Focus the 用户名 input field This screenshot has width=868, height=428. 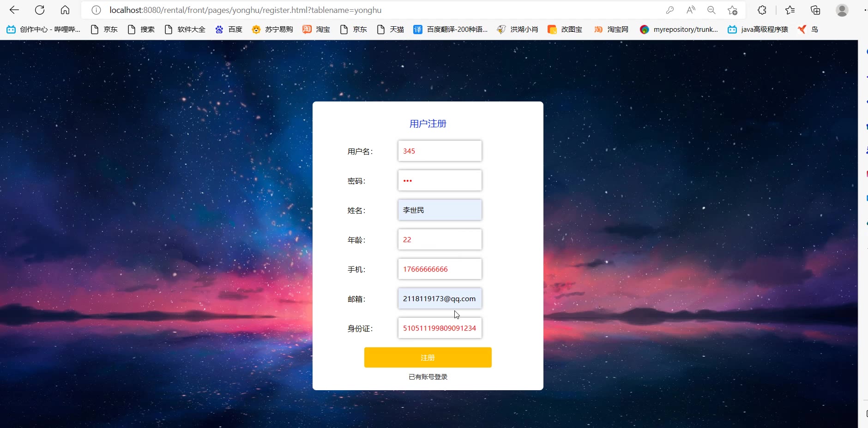click(440, 151)
